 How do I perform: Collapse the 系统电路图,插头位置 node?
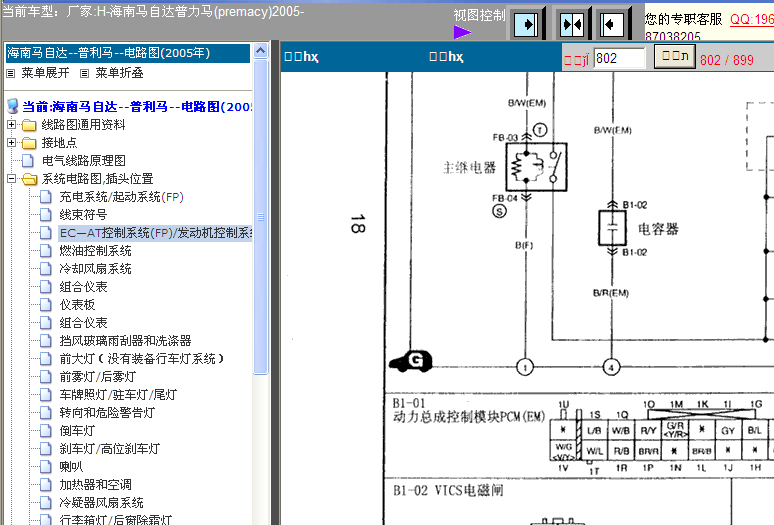[x=12, y=179]
